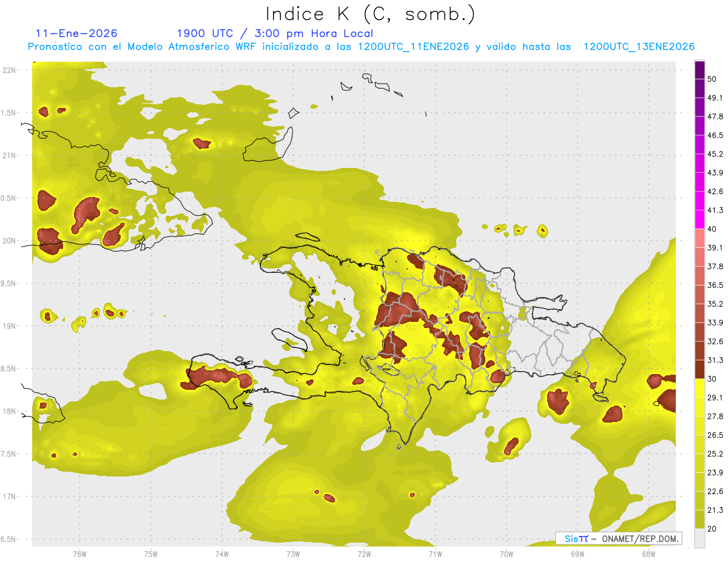Click the '18N' latitude label
Viewport: 728px width, 562px height.
coord(10,412)
